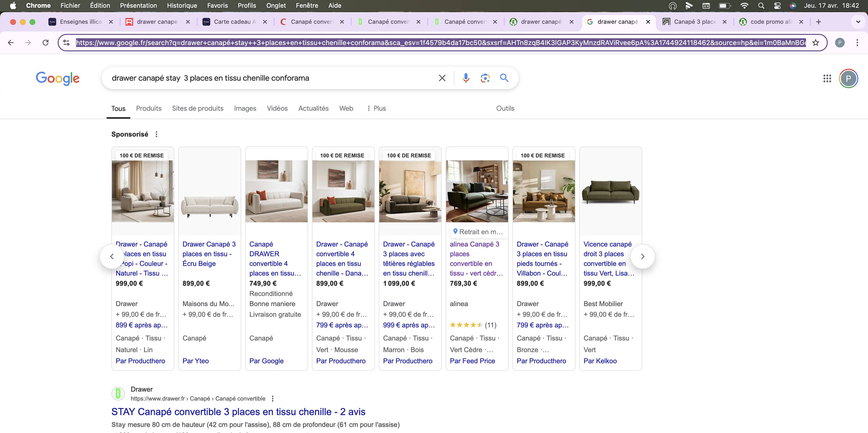Open STAY Canapé convertible result link
The image size is (868, 433).
(238, 411)
